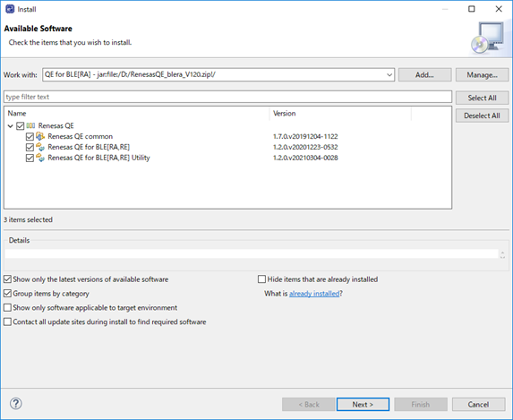Click version 1.2.0.v20210304-0028
The height and width of the screenshot is (420, 513).
[x=305, y=158]
